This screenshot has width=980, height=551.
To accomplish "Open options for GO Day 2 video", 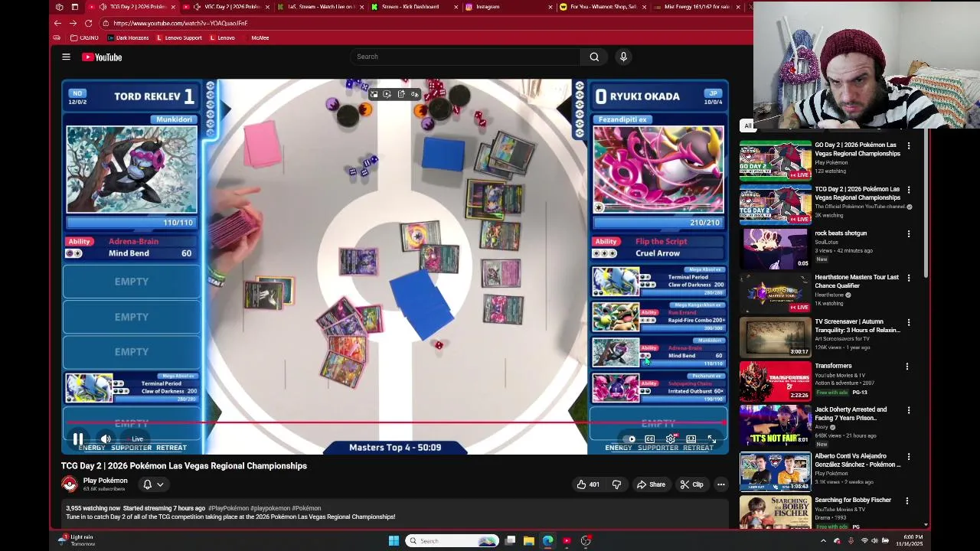I will [x=909, y=145].
